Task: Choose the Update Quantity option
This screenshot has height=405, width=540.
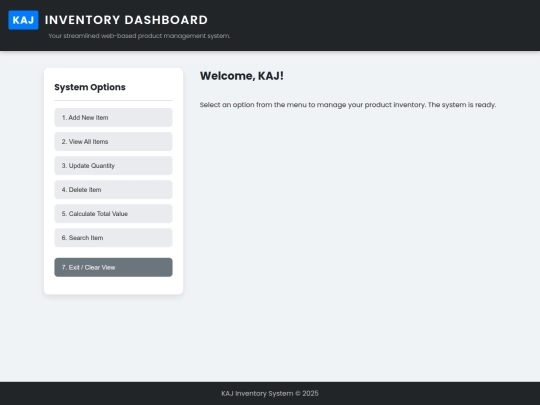Action: [x=113, y=166]
